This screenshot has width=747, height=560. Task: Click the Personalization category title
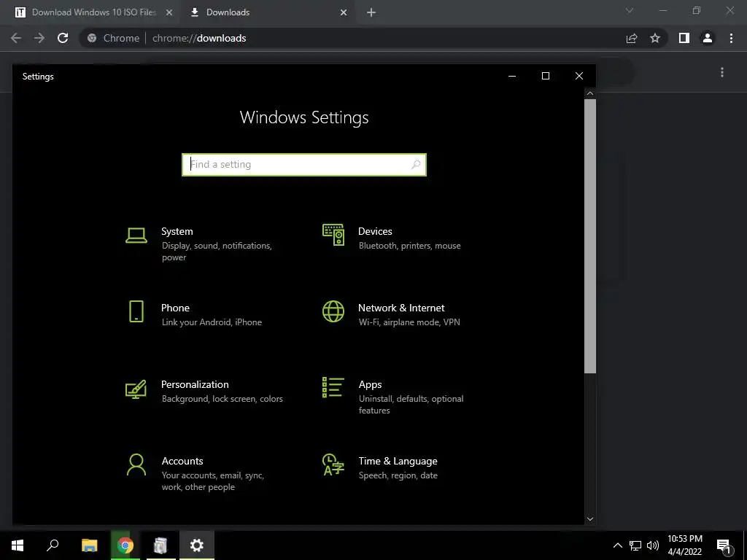click(195, 384)
